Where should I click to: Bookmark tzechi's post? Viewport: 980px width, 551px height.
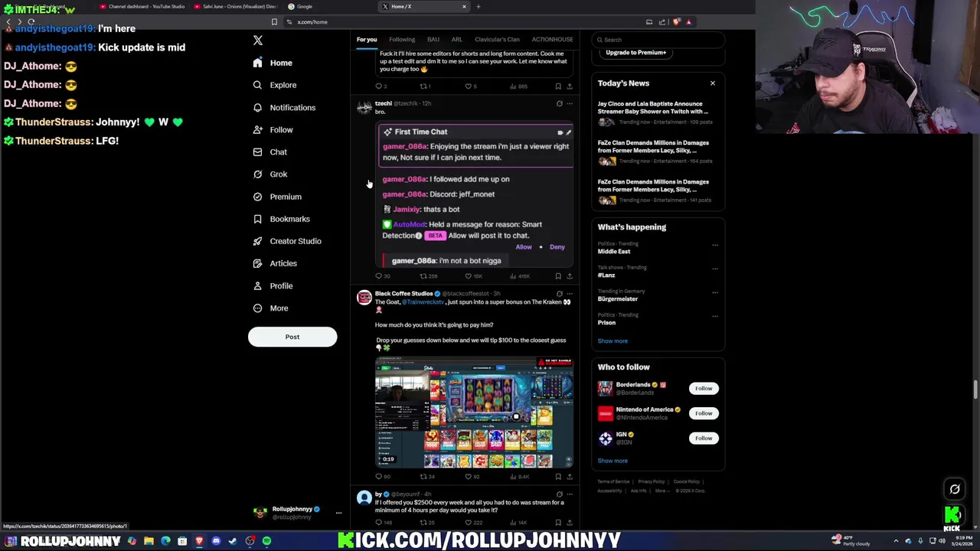point(558,276)
